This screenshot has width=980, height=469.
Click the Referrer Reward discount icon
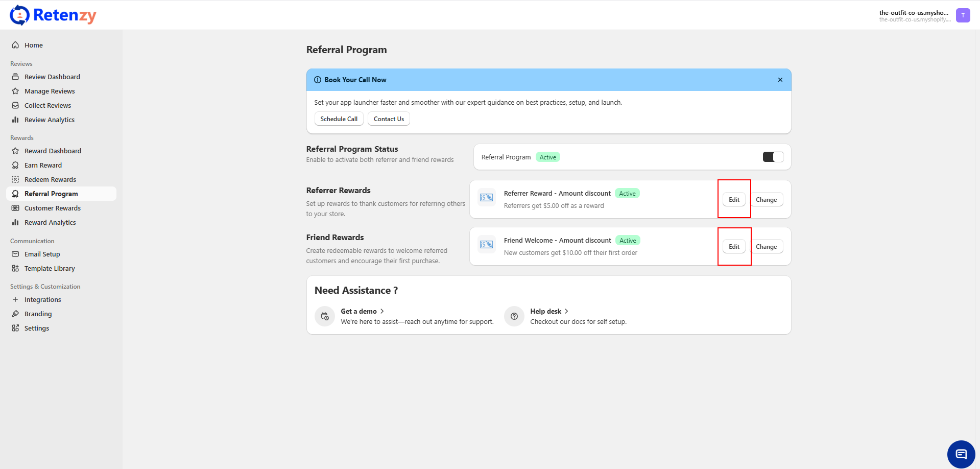pyautogui.click(x=486, y=198)
